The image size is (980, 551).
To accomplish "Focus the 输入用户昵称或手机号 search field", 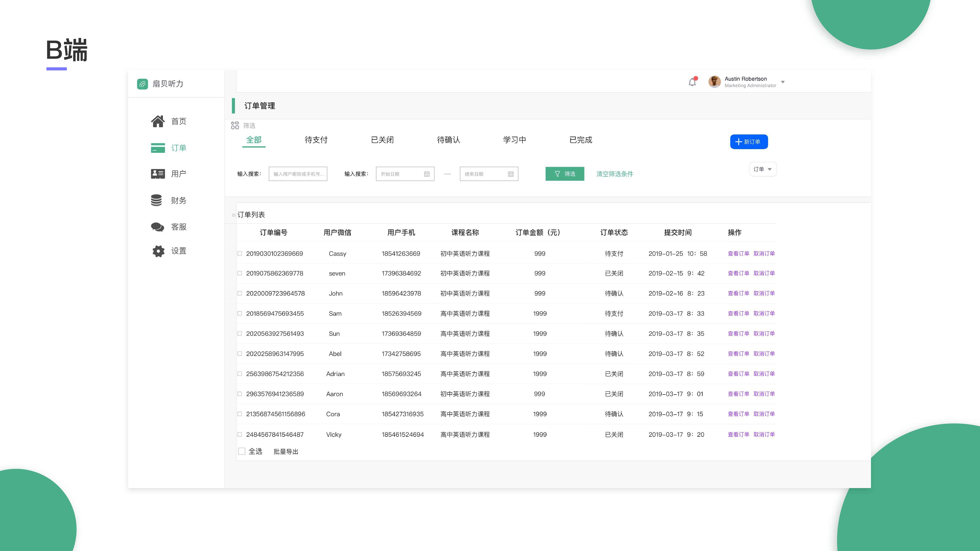I will click(x=298, y=174).
